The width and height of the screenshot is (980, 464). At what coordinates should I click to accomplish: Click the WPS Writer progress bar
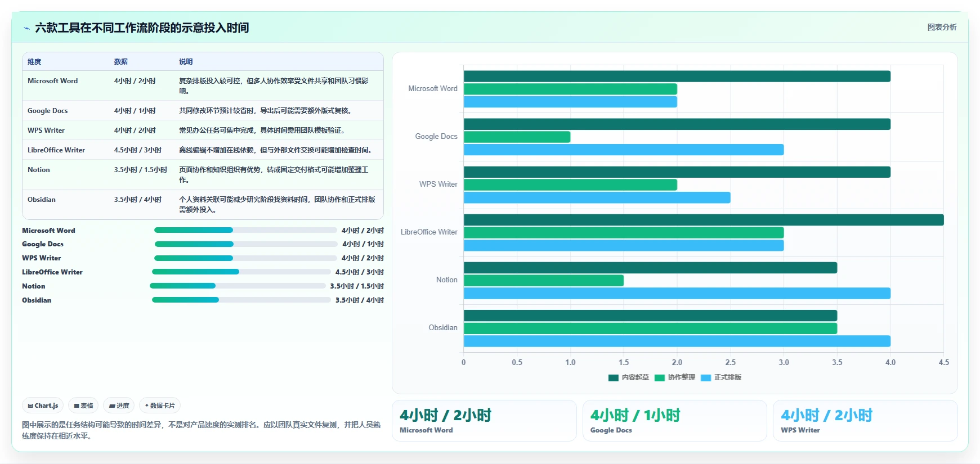click(x=245, y=258)
